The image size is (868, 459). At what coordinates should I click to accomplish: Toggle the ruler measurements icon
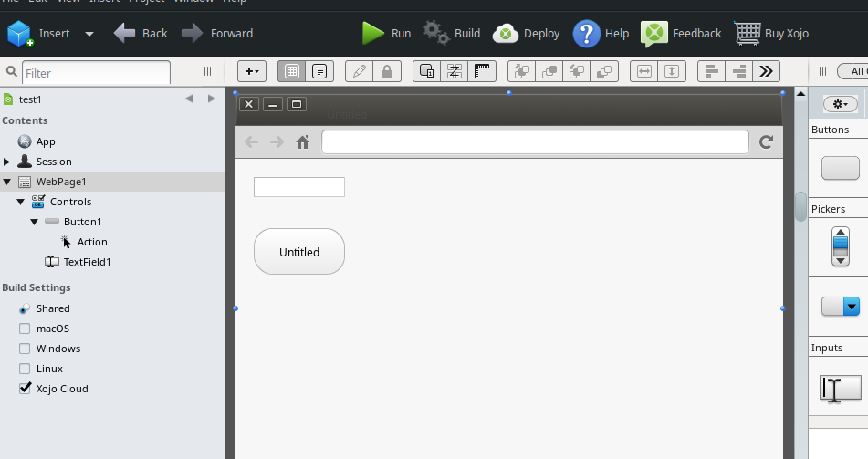[482, 71]
